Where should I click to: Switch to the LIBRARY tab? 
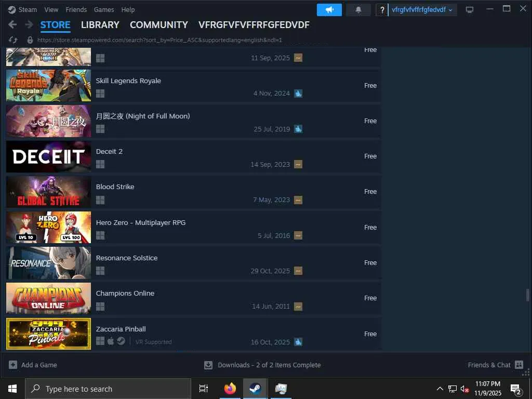(x=100, y=25)
